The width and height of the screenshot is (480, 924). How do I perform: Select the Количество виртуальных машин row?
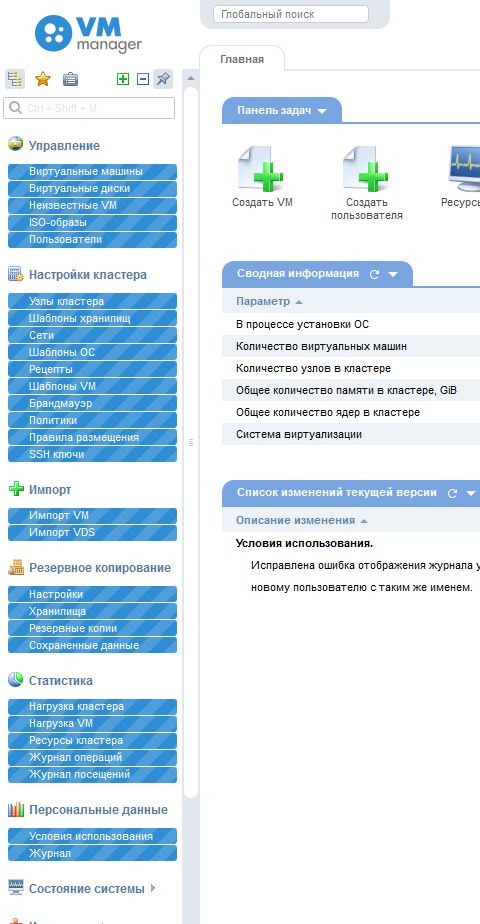[x=351, y=346]
